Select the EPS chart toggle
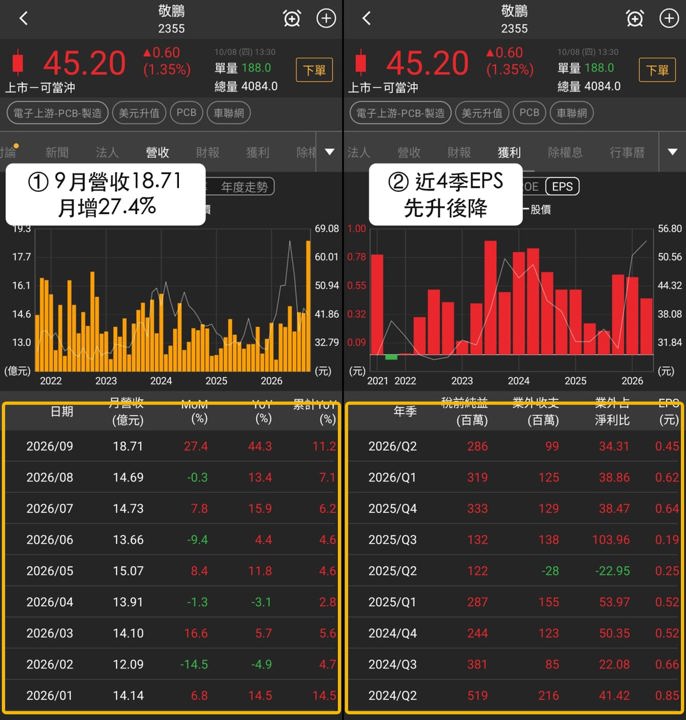This screenshot has width=686, height=720. coord(562,186)
